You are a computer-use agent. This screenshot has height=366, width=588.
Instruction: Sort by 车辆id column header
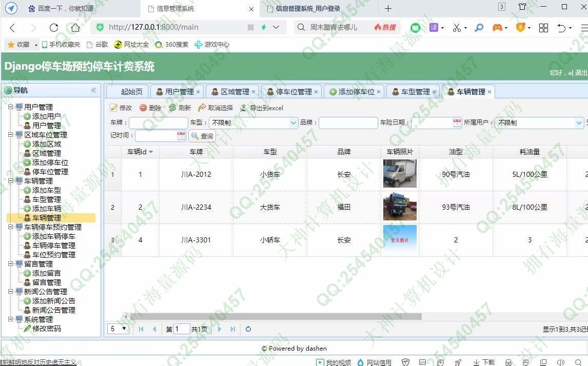click(140, 152)
